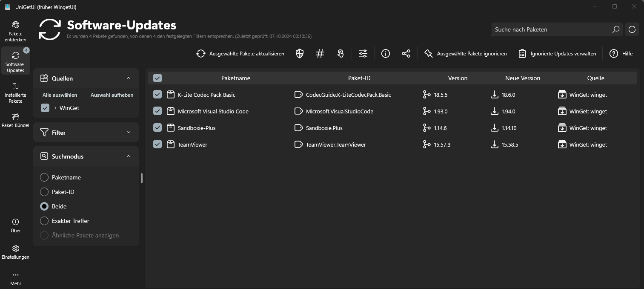Toggle the select-all packages header checkbox
Viewport: 644px width, 289px height.
(x=157, y=78)
